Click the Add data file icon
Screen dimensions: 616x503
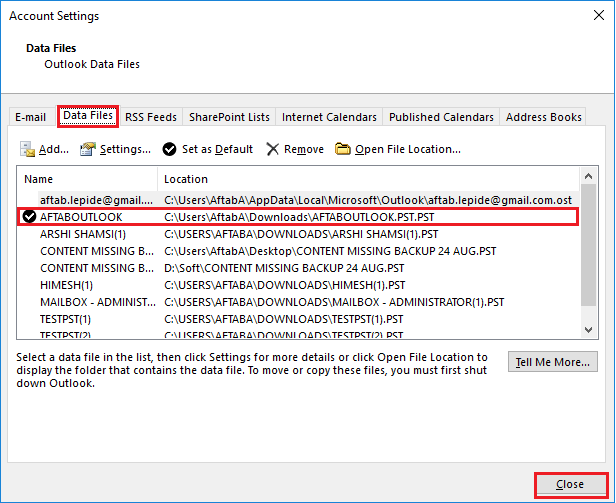click(x=28, y=149)
